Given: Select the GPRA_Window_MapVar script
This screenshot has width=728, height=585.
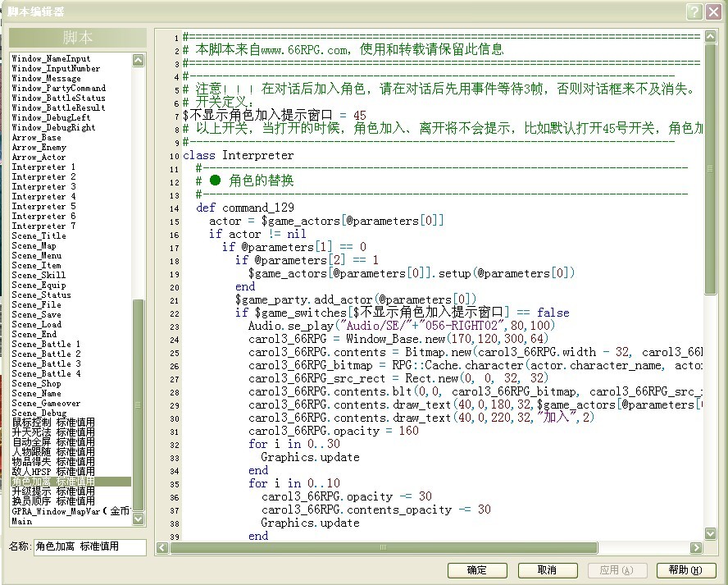Looking at the screenshot, I should [71, 511].
